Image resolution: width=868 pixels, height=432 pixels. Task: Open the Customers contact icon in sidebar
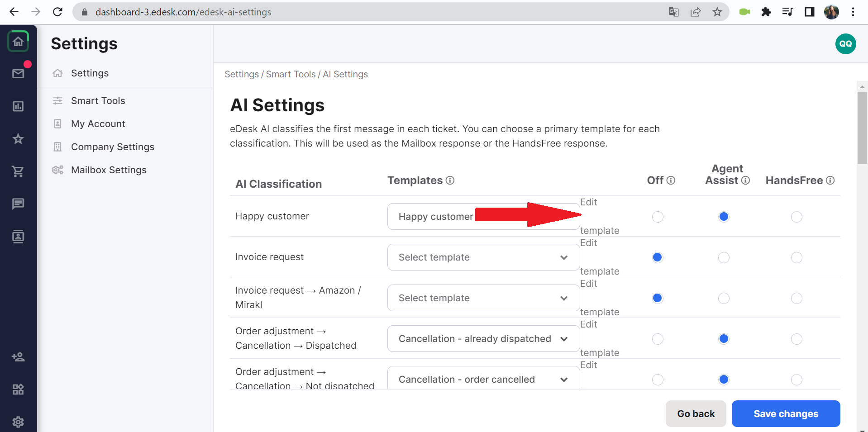pos(18,237)
